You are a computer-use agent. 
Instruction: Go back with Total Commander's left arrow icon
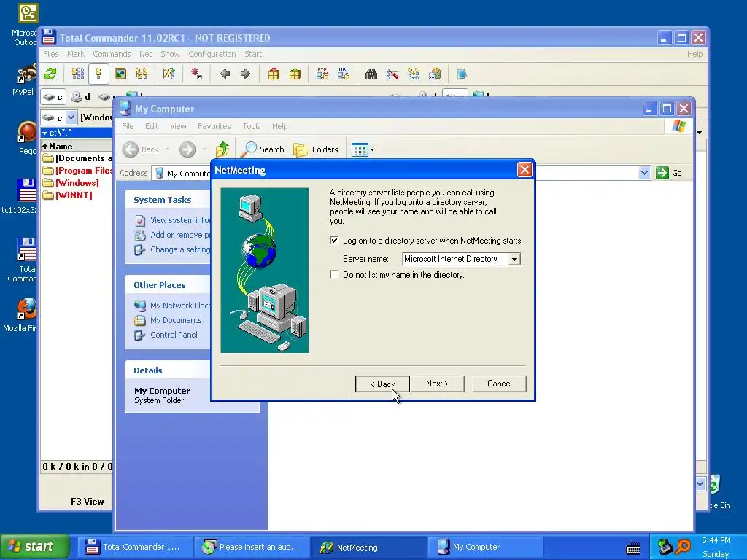225,74
